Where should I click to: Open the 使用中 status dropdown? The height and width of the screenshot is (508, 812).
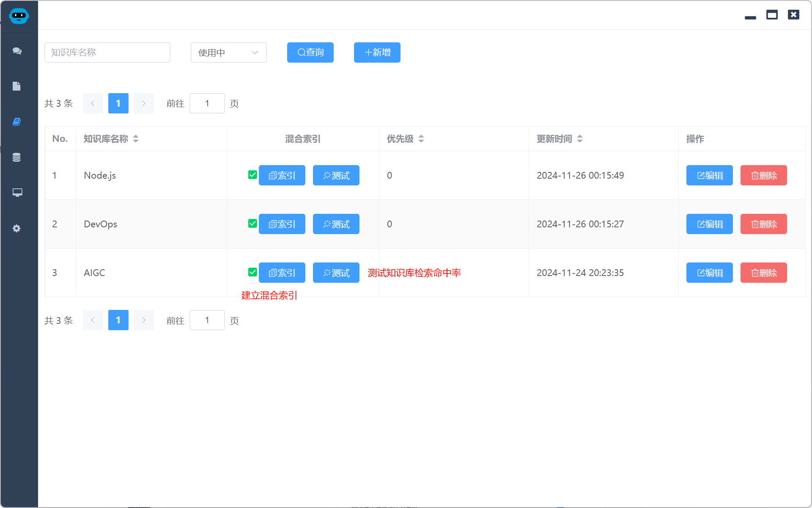coord(229,52)
